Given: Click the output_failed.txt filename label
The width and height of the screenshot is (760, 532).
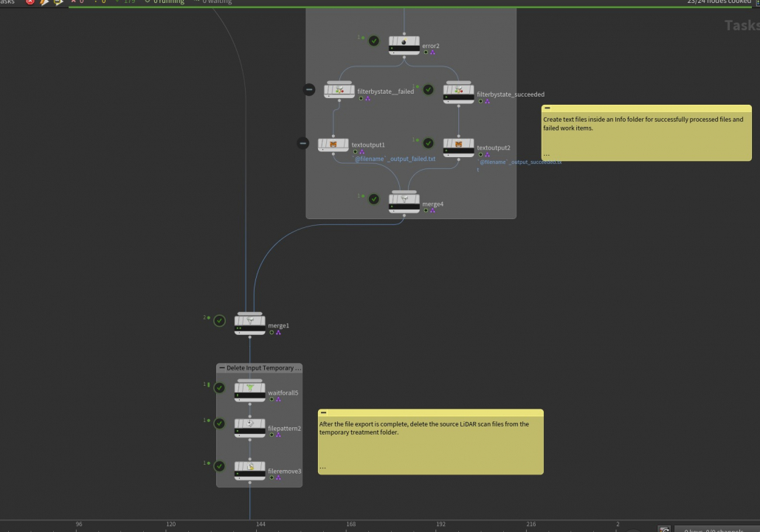Looking at the screenshot, I should pos(395,159).
